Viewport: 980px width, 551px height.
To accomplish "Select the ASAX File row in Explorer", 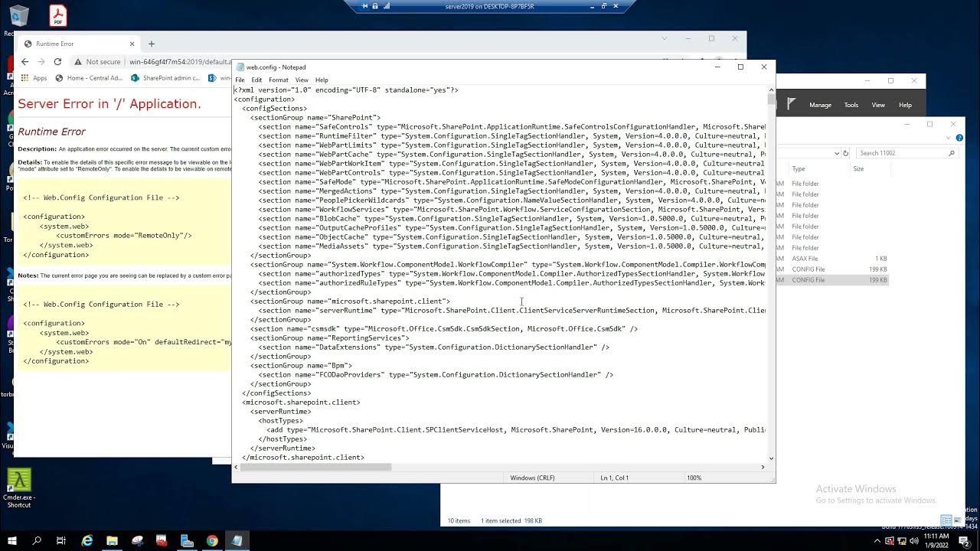I will pos(832,259).
